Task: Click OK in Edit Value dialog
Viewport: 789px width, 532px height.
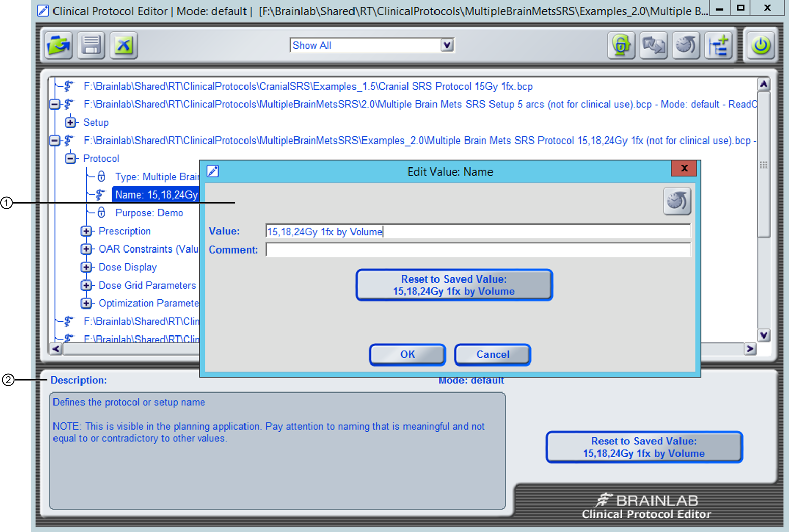Action: (x=407, y=354)
